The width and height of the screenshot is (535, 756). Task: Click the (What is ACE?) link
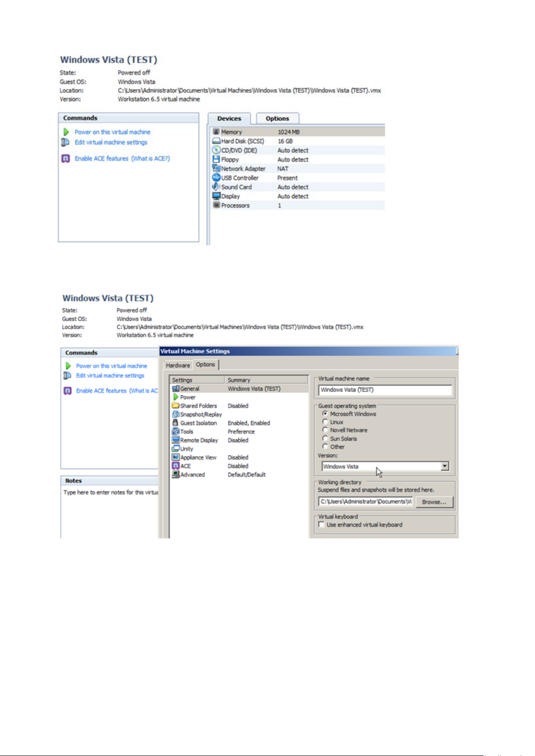(150, 158)
